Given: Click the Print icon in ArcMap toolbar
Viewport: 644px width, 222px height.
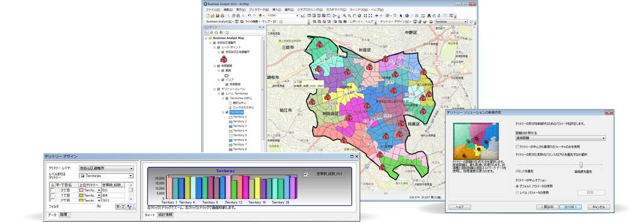Looking at the screenshot, I should (x=223, y=16).
